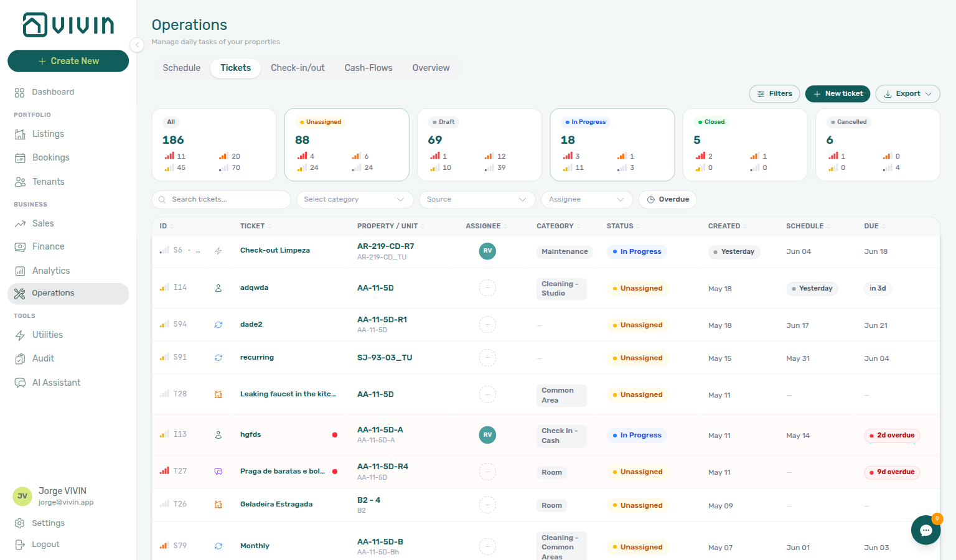
Task: Collapse the sidebar with the chevron button
Action: pyautogui.click(x=137, y=45)
